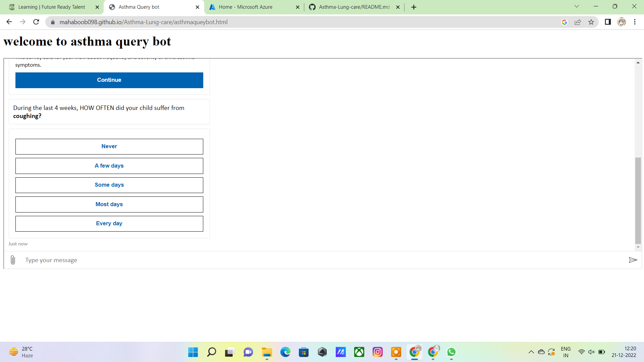Focus the Type your message field

322,260
